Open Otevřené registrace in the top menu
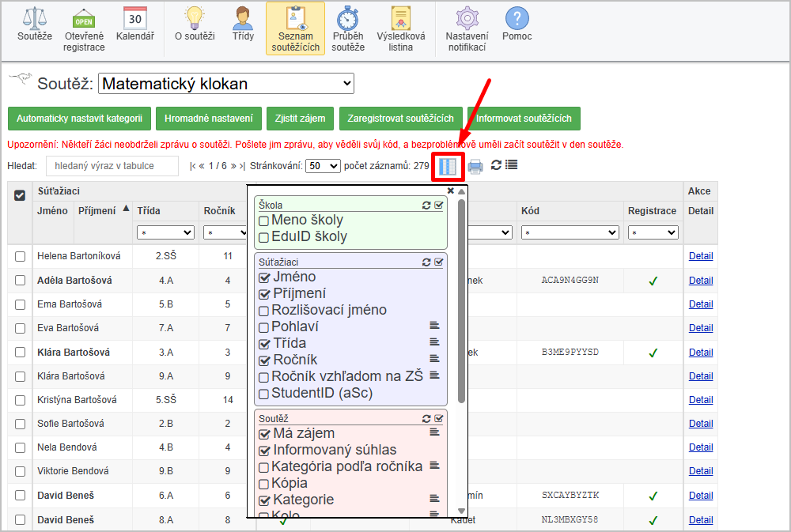This screenshot has width=791, height=532. [84, 29]
